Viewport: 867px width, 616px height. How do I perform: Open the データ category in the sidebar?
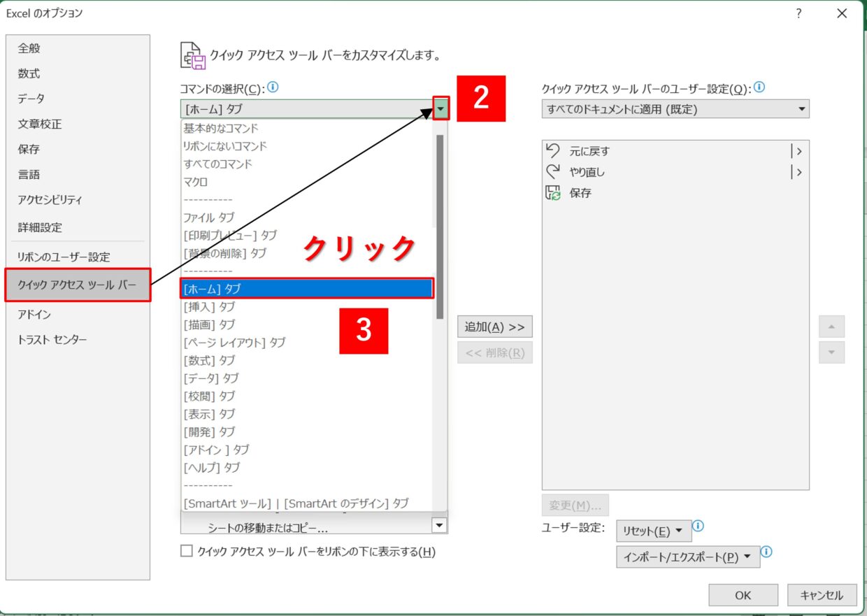coord(78,99)
